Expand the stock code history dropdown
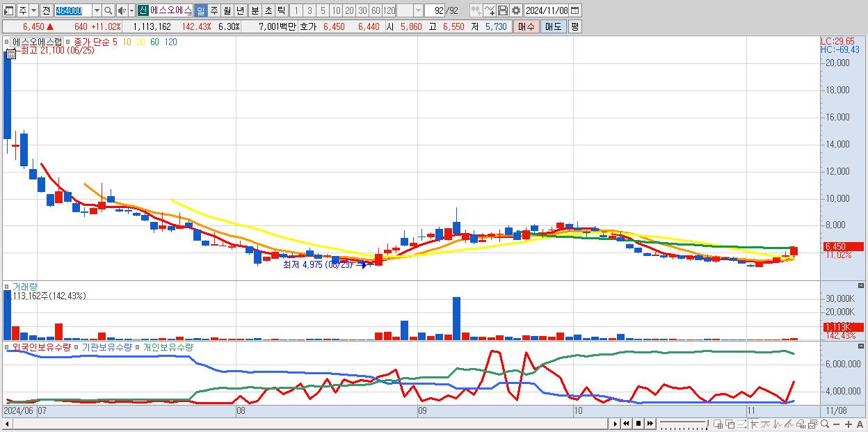This screenshot has height=432, width=868. coord(97,11)
